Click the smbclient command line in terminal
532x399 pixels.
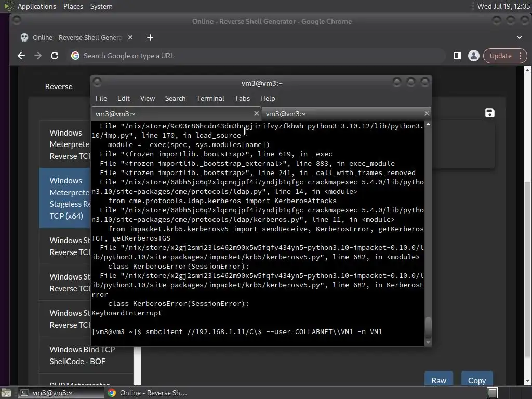coord(237,332)
